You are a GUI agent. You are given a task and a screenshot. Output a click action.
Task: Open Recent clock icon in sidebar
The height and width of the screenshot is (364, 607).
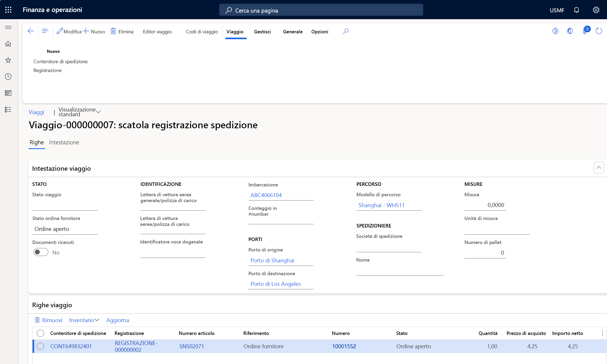pyautogui.click(x=8, y=77)
